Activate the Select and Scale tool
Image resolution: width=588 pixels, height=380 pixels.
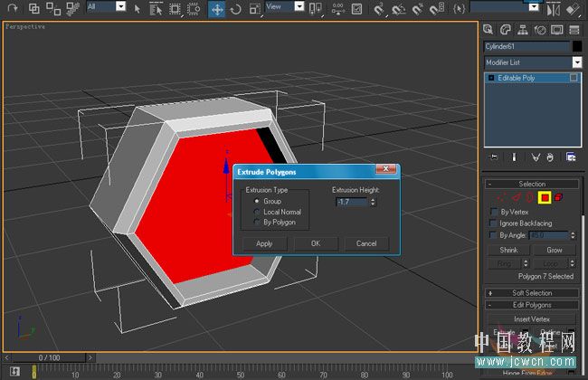[x=255, y=9]
